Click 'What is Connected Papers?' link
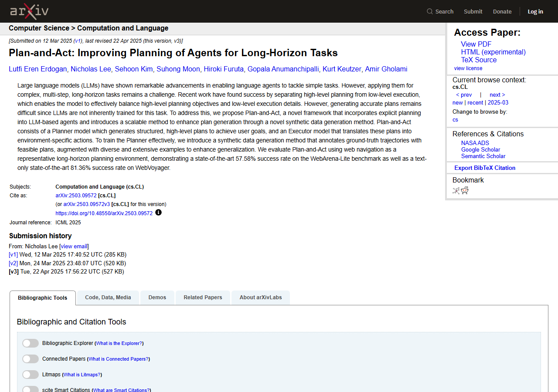 pos(118,359)
